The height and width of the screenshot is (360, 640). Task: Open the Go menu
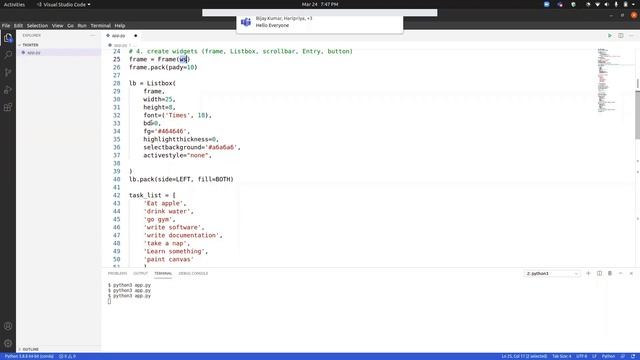click(x=70, y=25)
